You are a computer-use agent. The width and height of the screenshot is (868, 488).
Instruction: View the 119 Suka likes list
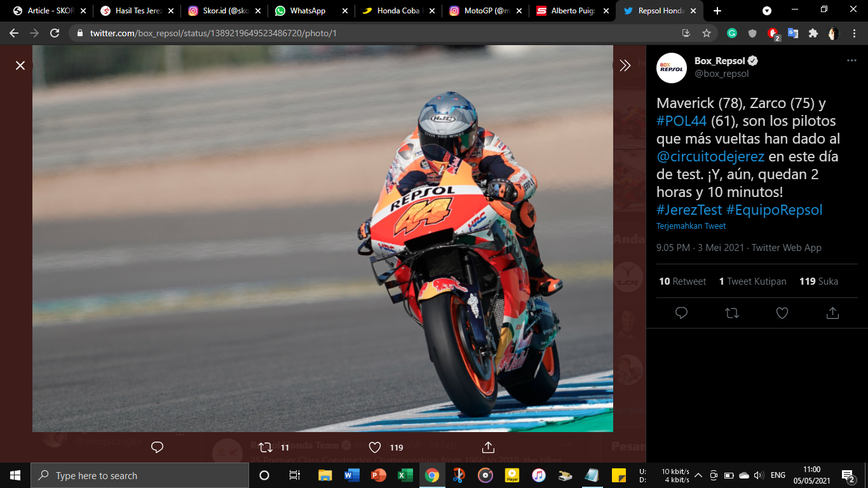click(818, 281)
